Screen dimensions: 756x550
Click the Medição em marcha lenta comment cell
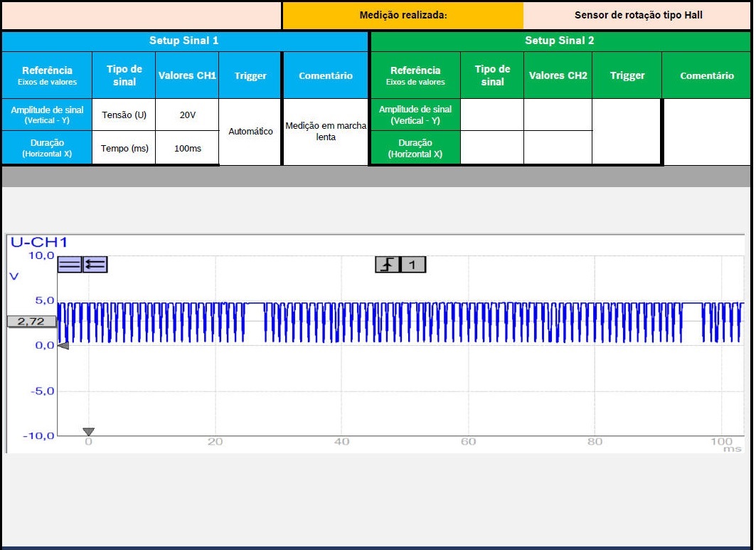tap(326, 132)
